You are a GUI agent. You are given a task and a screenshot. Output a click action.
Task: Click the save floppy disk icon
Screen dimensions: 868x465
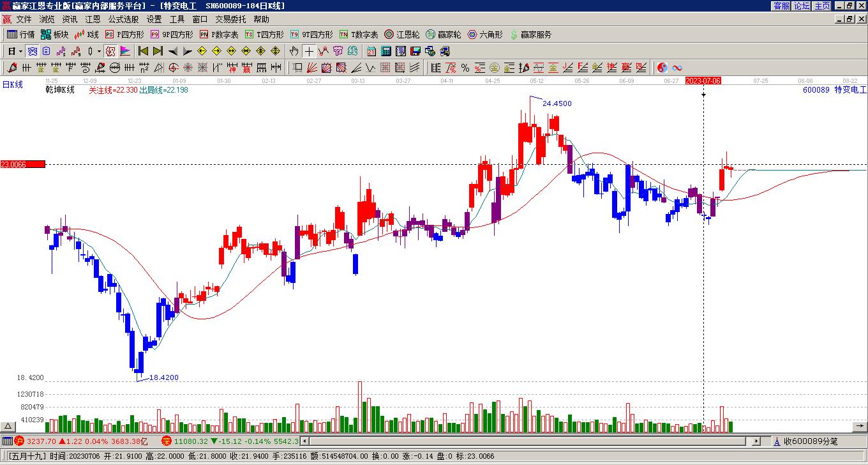415,51
